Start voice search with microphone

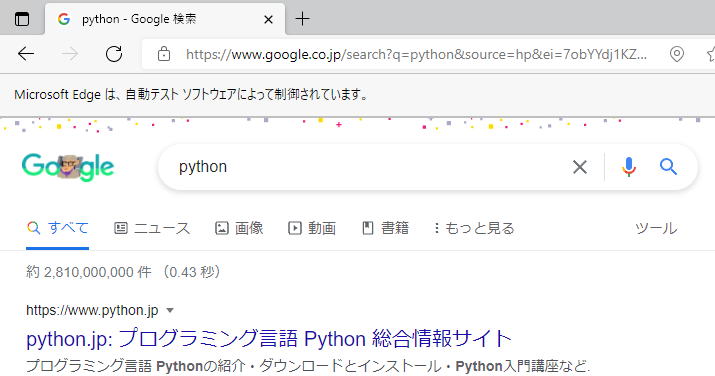click(x=629, y=167)
